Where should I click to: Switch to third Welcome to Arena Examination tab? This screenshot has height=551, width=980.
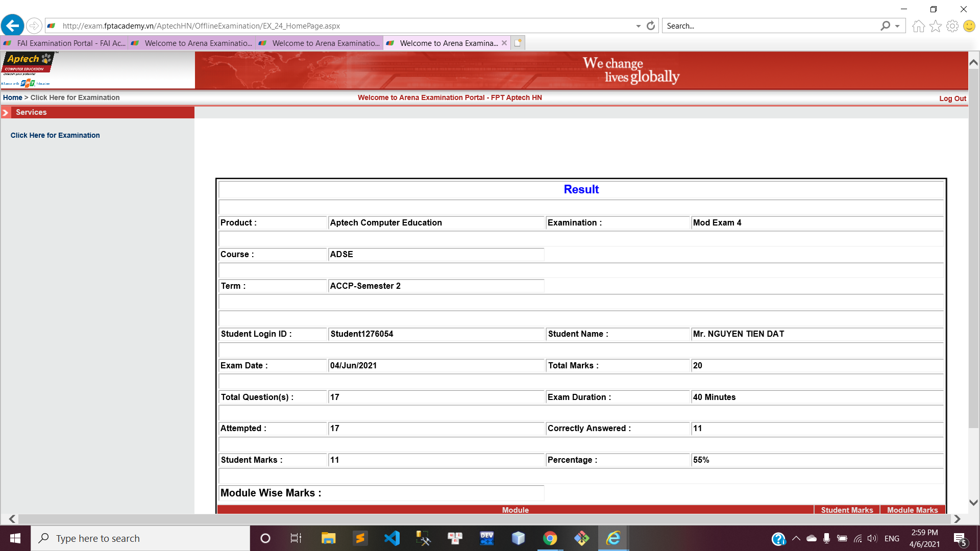coord(320,43)
